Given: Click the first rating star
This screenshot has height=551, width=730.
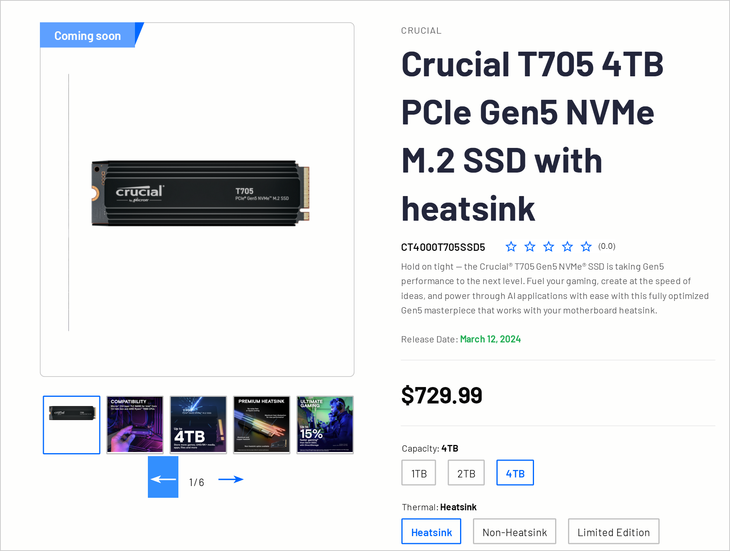Looking at the screenshot, I should click(511, 247).
